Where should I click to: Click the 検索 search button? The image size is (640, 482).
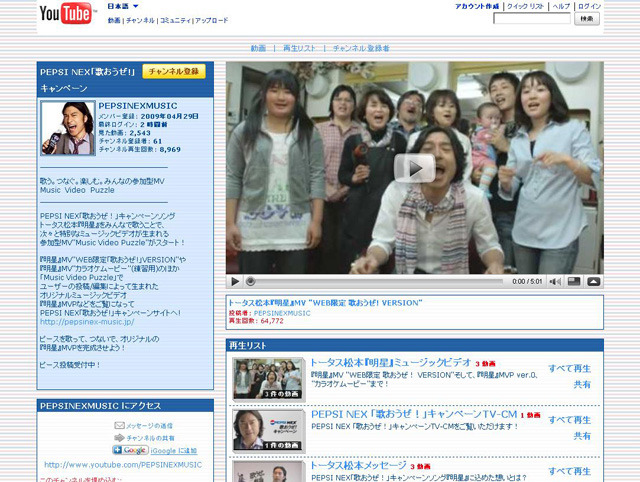tap(587, 18)
